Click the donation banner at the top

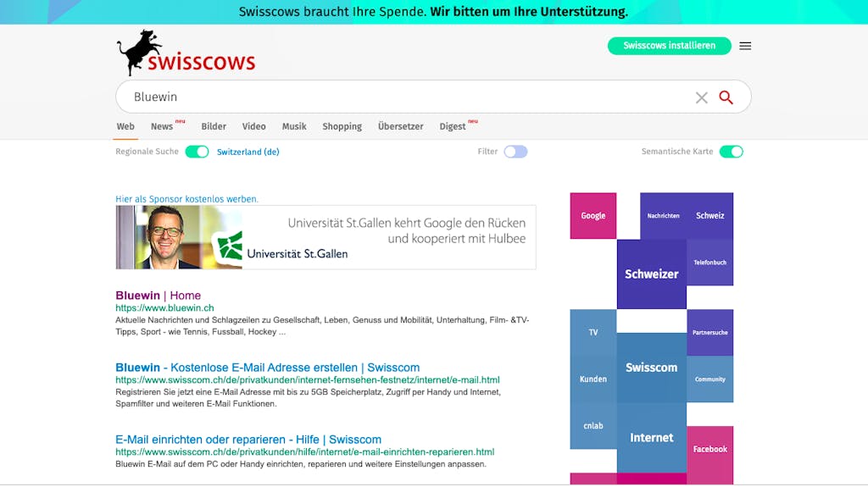(x=434, y=12)
